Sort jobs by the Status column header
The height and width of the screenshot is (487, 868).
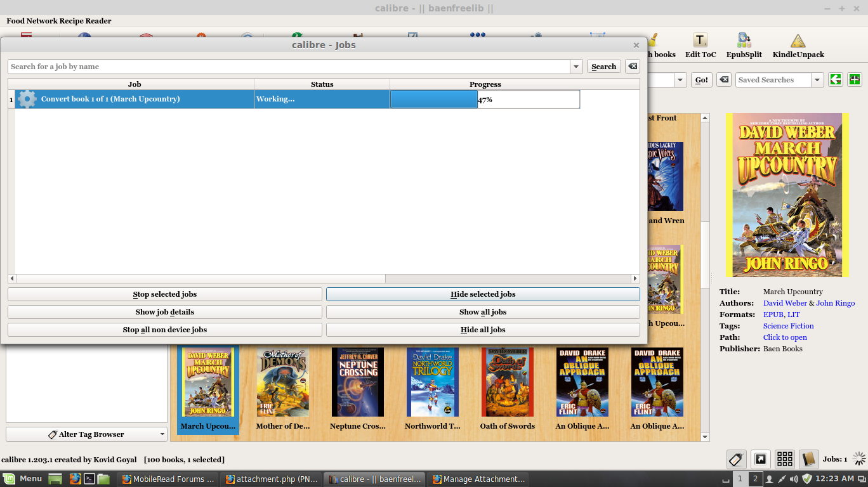[x=322, y=84]
